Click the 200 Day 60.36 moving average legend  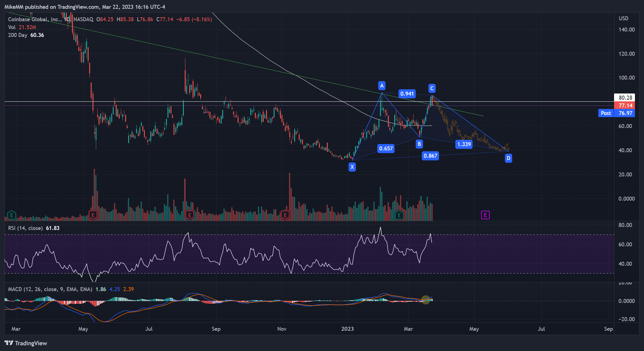point(26,35)
